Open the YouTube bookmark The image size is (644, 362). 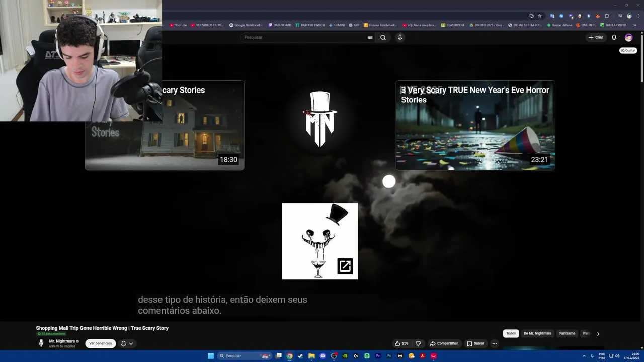click(x=178, y=25)
